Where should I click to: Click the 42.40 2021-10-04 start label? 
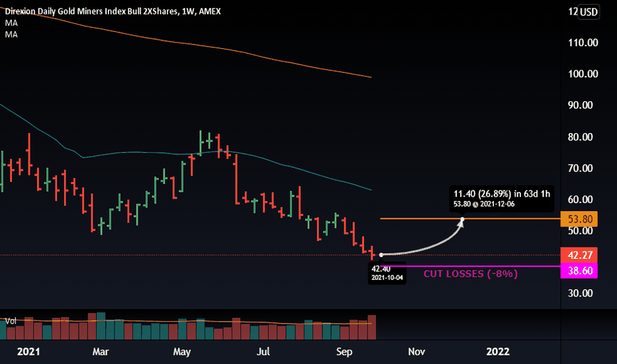click(x=387, y=273)
